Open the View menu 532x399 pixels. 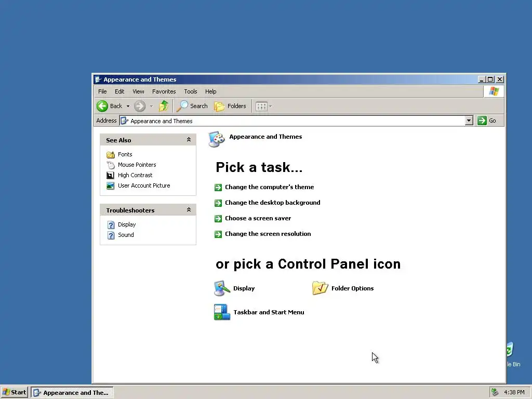[x=138, y=91]
